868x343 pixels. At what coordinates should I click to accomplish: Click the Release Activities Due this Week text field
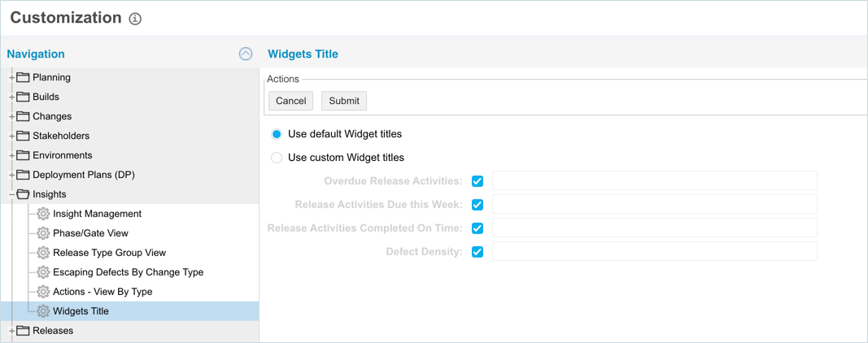coord(654,205)
